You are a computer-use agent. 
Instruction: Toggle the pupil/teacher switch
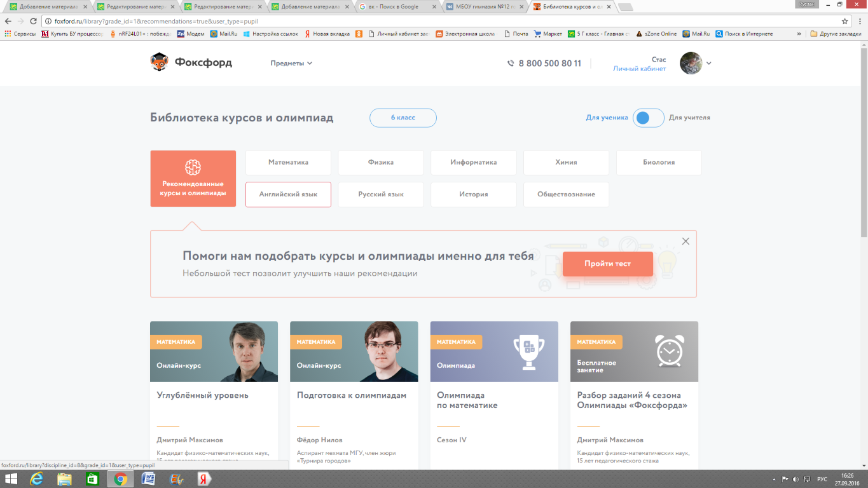click(648, 118)
